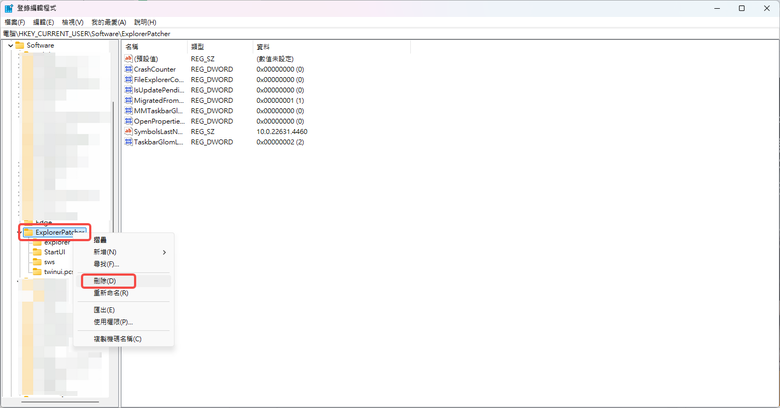
Task: Select the SymbolsLastN... value name
Action: tap(159, 132)
